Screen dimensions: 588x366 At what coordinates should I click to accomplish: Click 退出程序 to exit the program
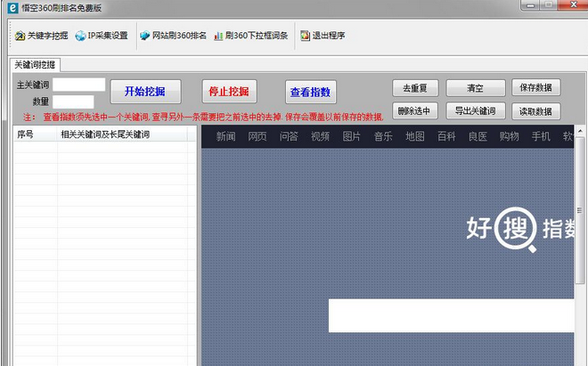323,36
